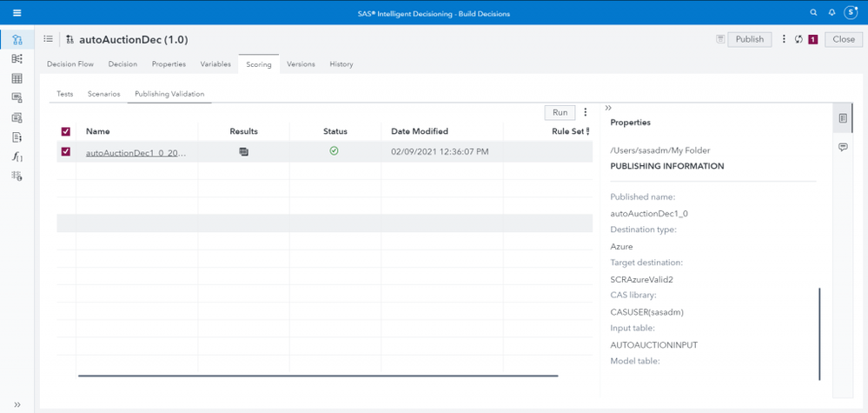Collapse the Properties panel with double chevron
The image size is (868, 413).
click(608, 108)
